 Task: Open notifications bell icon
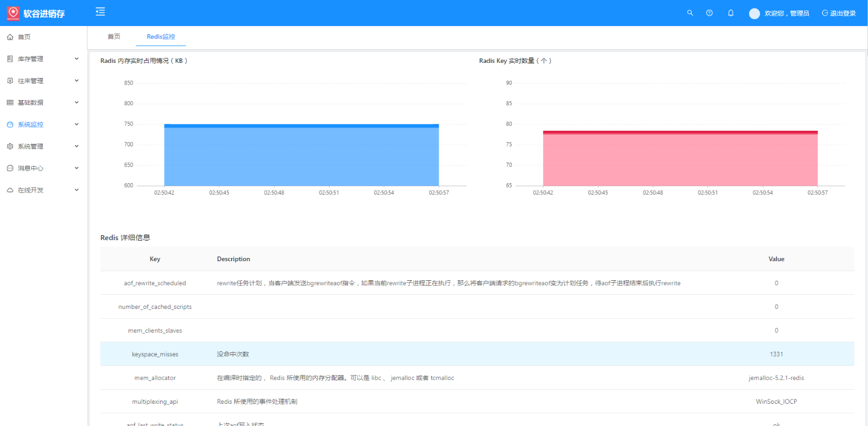pyautogui.click(x=731, y=13)
